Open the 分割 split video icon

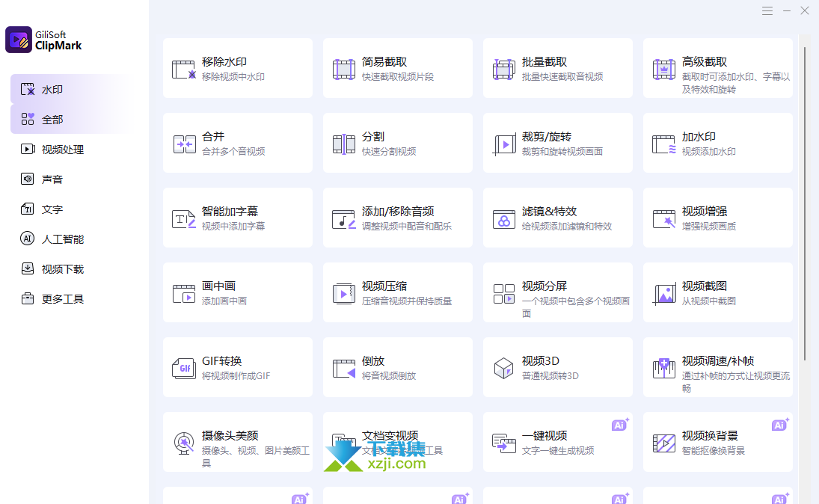click(x=344, y=144)
